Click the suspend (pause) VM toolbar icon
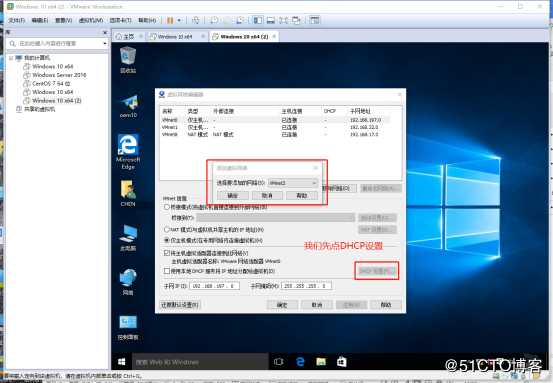 click(x=170, y=20)
